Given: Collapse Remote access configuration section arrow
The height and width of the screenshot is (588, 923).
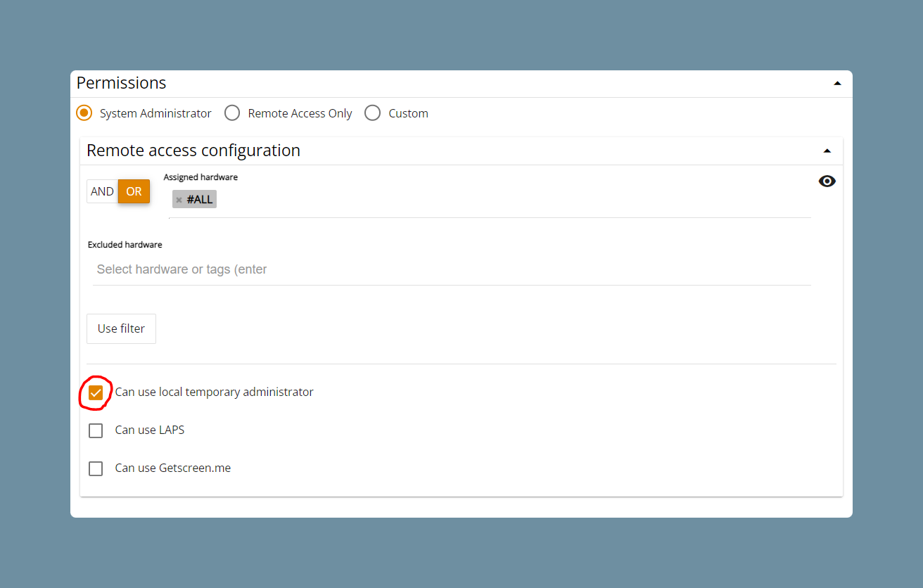Looking at the screenshot, I should point(827,151).
